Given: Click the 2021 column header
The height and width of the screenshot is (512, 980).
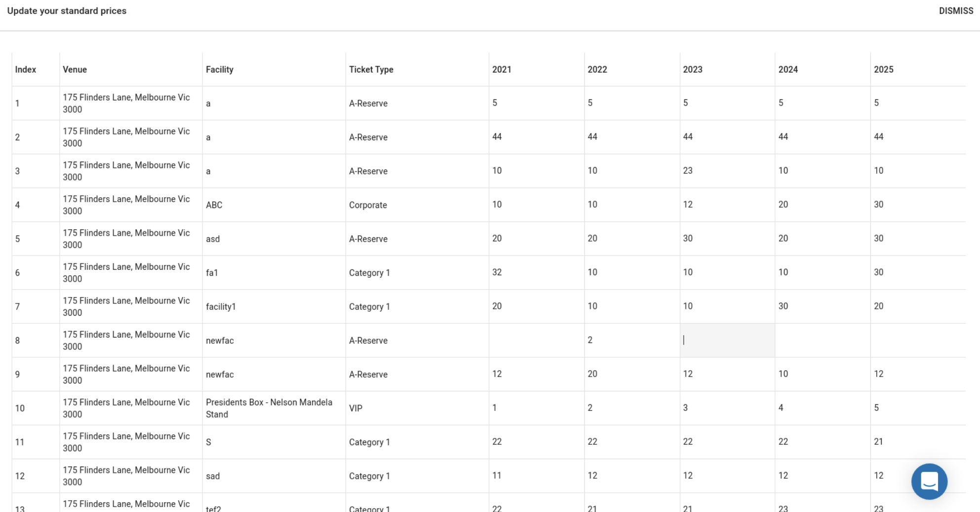Looking at the screenshot, I should (501, 70).
